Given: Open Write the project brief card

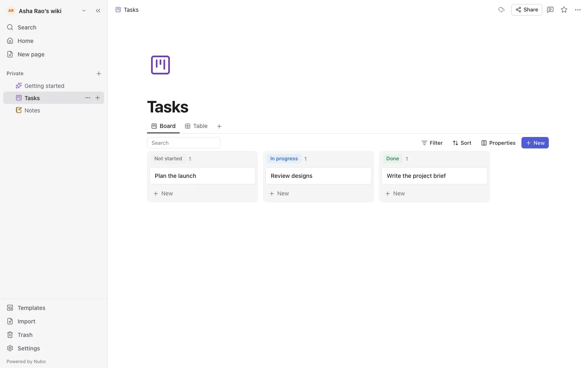Looking at the screenshot, I should tap(434, 176).
